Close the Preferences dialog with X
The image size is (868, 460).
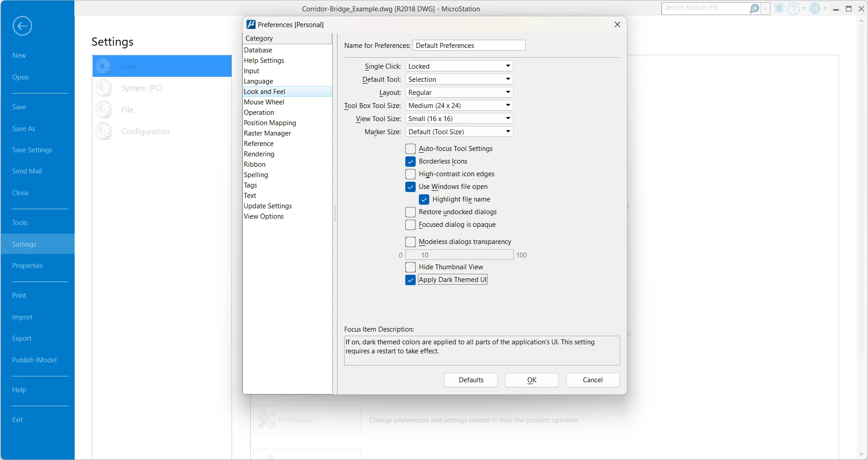coord(617,24)
